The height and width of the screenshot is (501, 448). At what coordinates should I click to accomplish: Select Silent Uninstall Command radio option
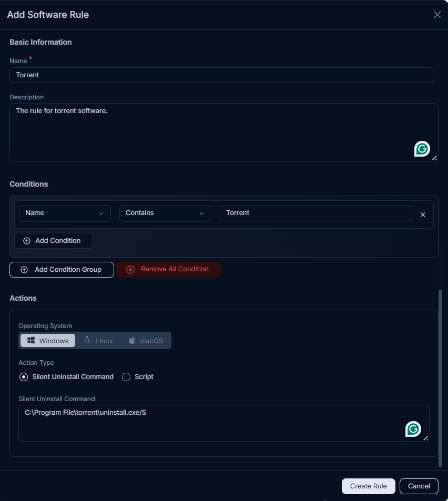24,377
